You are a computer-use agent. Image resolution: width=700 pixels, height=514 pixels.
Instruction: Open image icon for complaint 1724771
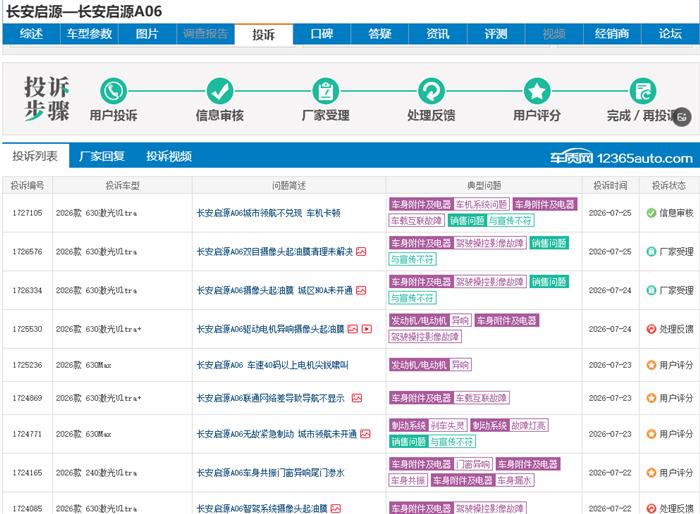[x=365, y=434]
